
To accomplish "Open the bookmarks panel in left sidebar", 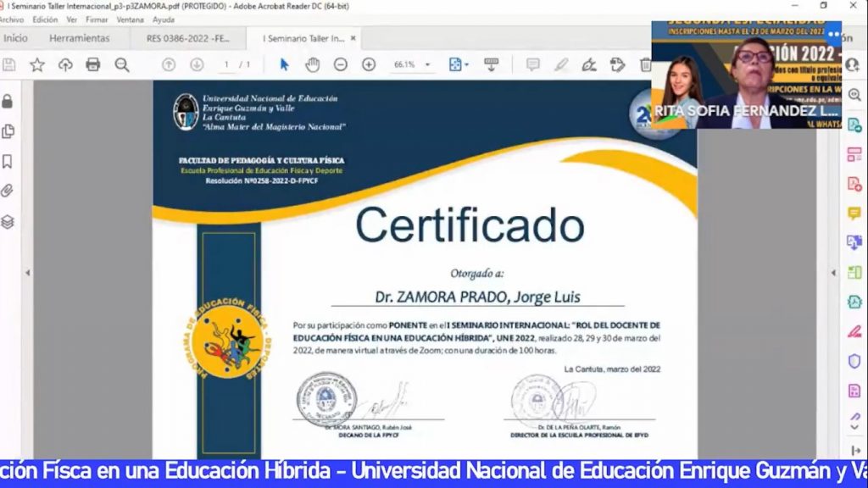I will coord(8,161).
